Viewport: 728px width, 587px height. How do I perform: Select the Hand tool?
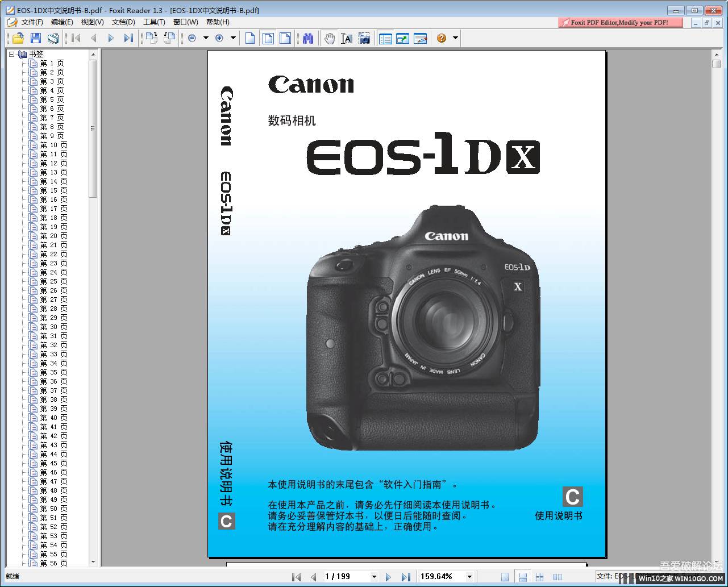[x=330, y=38]
